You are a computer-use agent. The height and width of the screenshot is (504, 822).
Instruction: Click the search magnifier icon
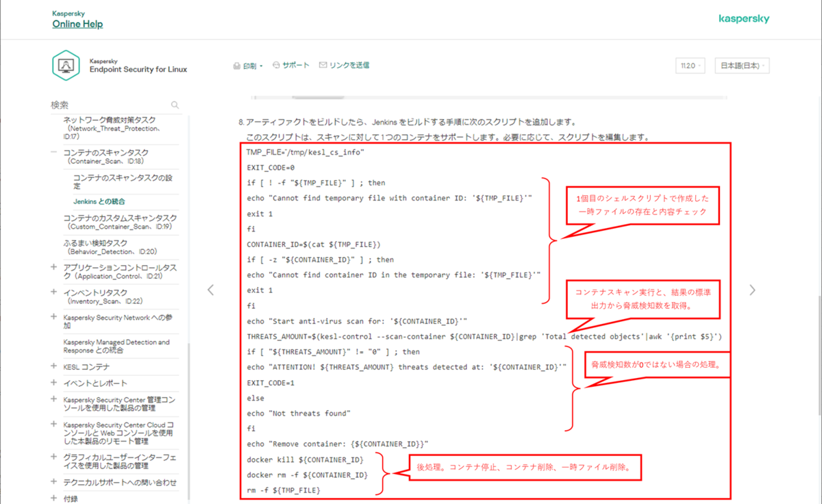coord(175,105)
